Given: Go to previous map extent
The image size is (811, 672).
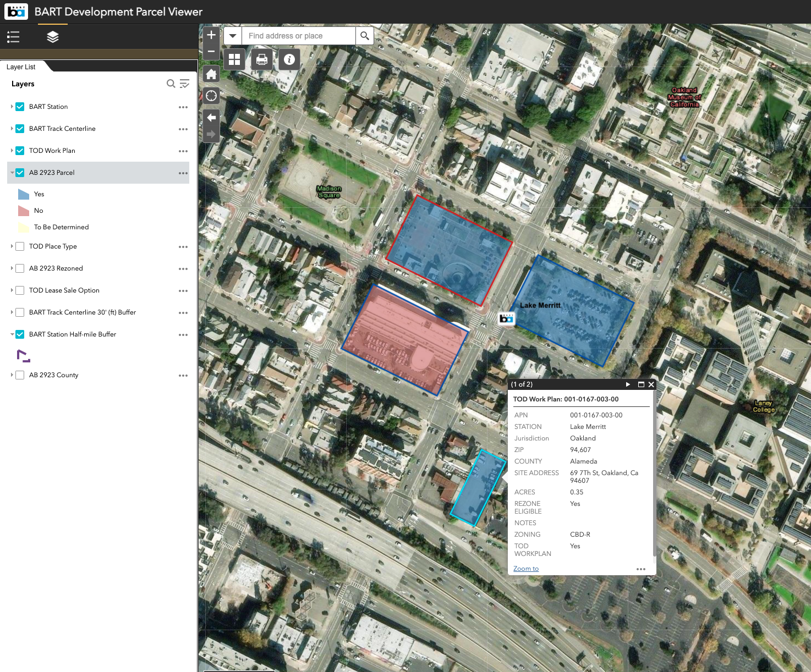Looking at the screenshot, I should [x=211, y=118].
